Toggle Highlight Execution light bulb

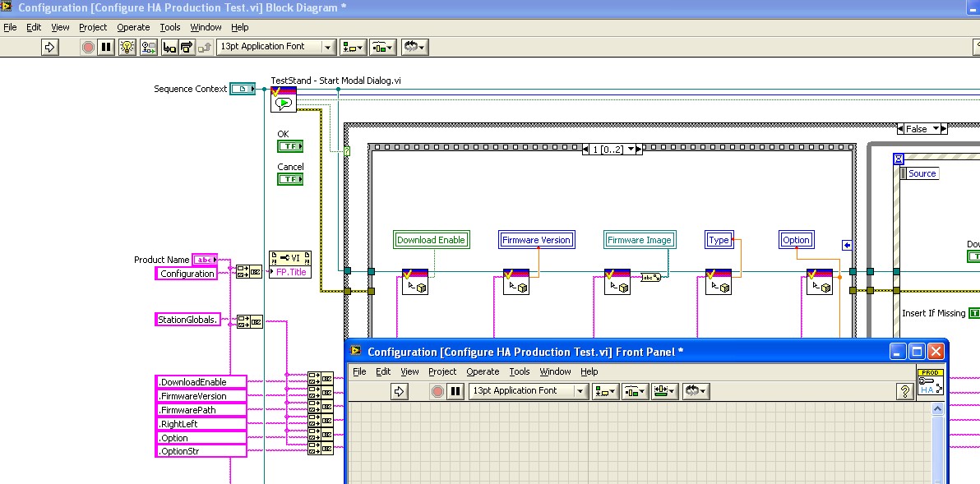point(127,47)
